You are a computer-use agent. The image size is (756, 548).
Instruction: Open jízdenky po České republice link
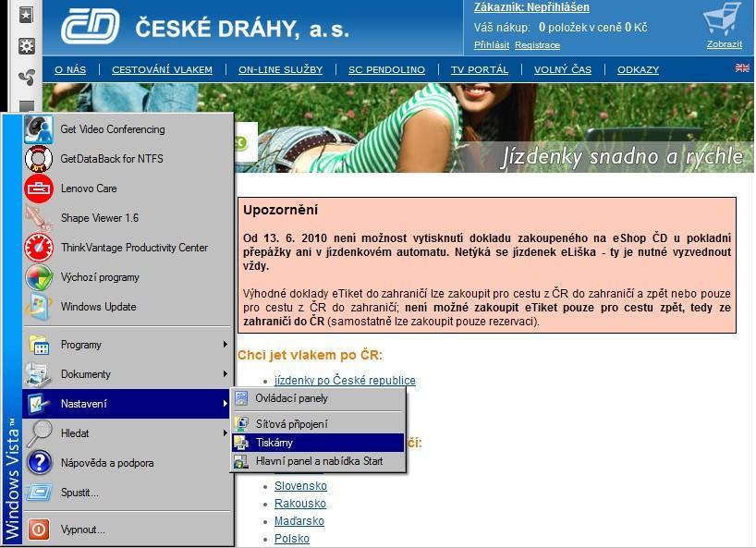coord(345,381)
